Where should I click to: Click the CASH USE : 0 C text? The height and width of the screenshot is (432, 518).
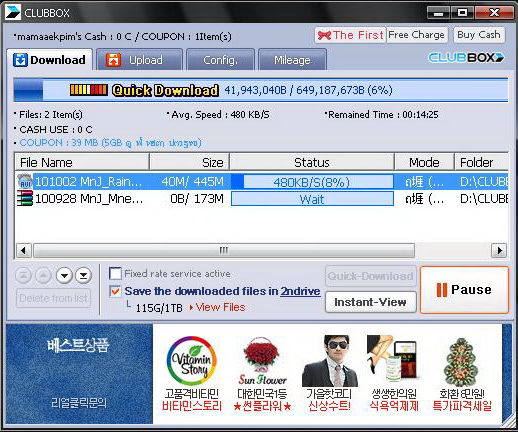pyautogui.click(x=53, y=129)
